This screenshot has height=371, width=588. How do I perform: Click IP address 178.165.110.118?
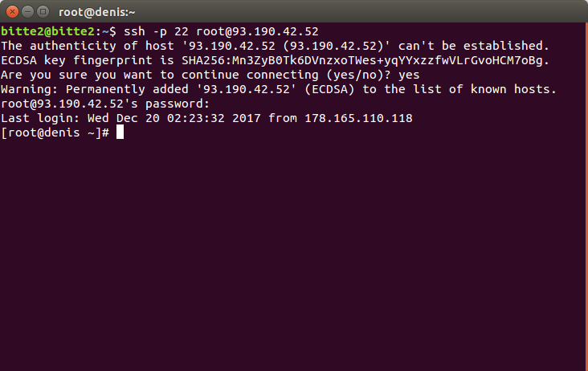coord(358,118)
